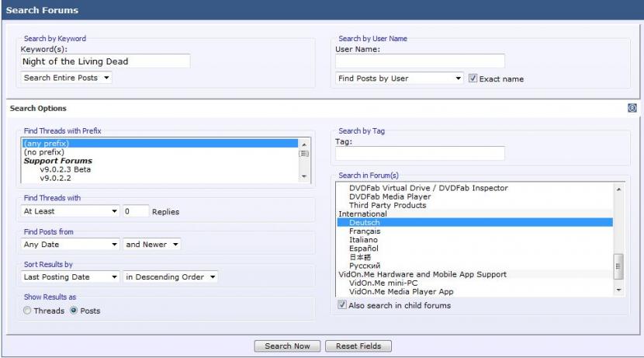Click the prefix list scrollbar up arrow

pos(303,144)
